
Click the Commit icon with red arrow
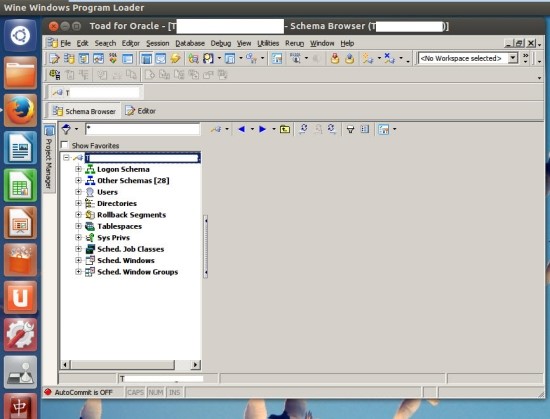[335, 59]
